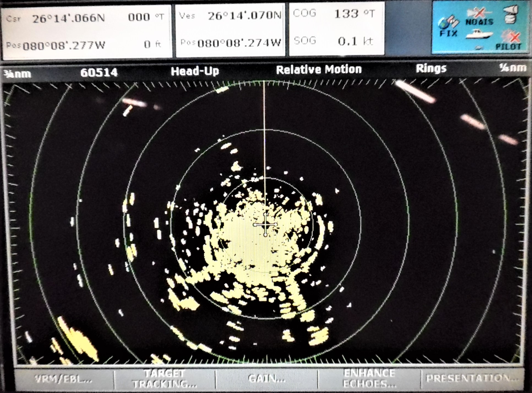
Task: Toggle the Head-Up orientation mode
Action: [x=195, y=71]
